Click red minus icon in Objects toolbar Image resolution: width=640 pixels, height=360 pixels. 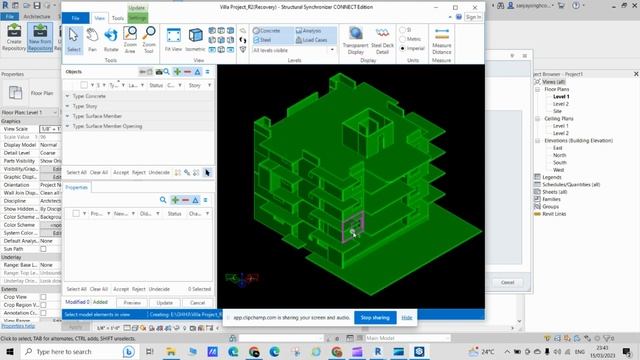(187, 72)
